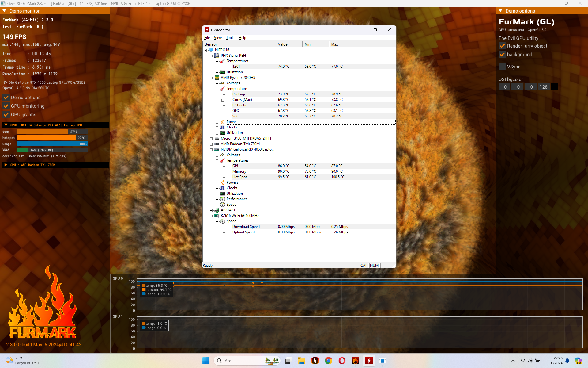This screenshot has height=368, width=588.
Task: Expand the GPU1 AMD Radeon 780M section
Action: tap(6, 165)
